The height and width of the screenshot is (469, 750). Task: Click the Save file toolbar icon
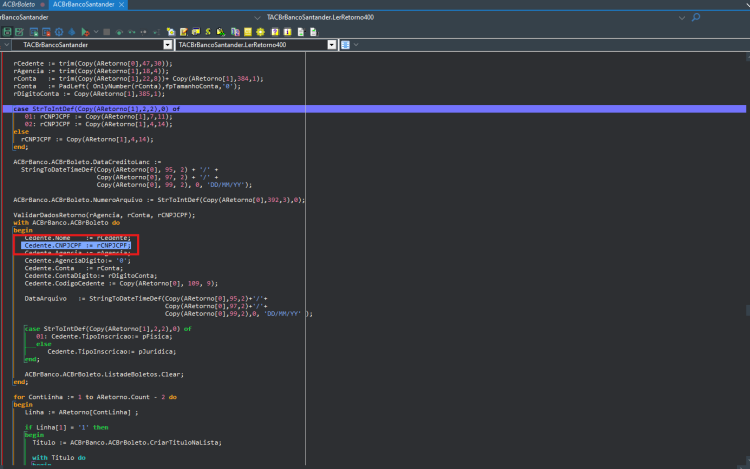(7, 32)
